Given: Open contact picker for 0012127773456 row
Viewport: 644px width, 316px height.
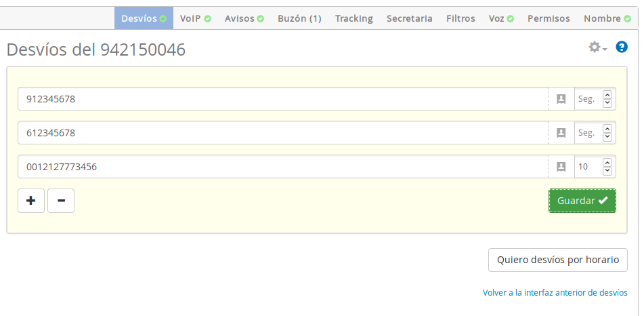Looking at the screenshot, I should point(561,167).
